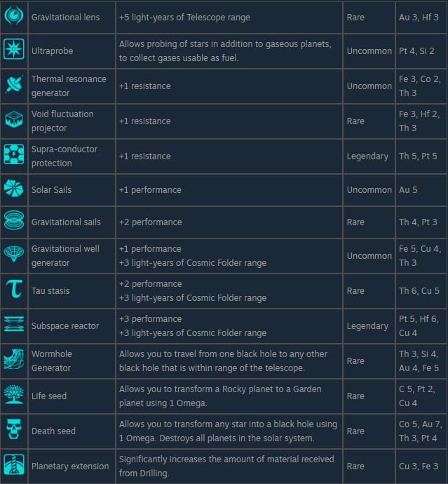Click the Void fluctuation projector icon

pyautogui.click(x=13, y=121)
